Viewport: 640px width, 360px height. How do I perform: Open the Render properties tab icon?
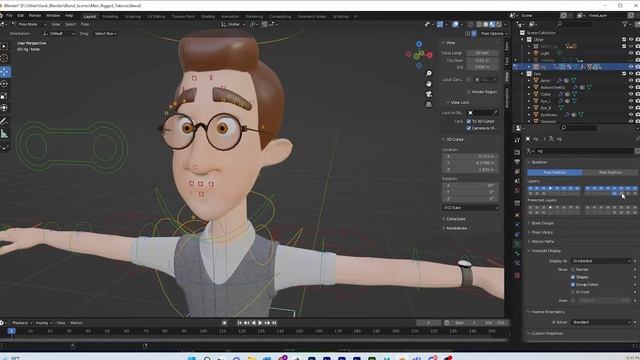[517, 152]
